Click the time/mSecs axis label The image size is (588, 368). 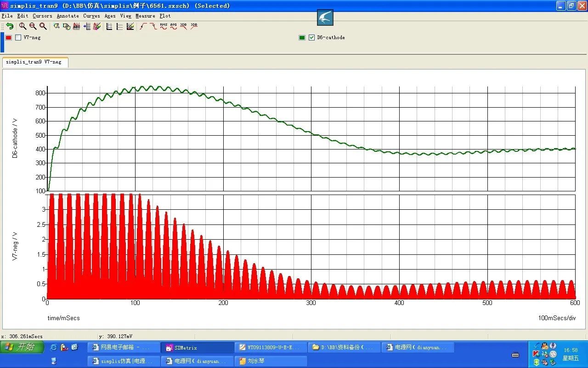[63, 318]
